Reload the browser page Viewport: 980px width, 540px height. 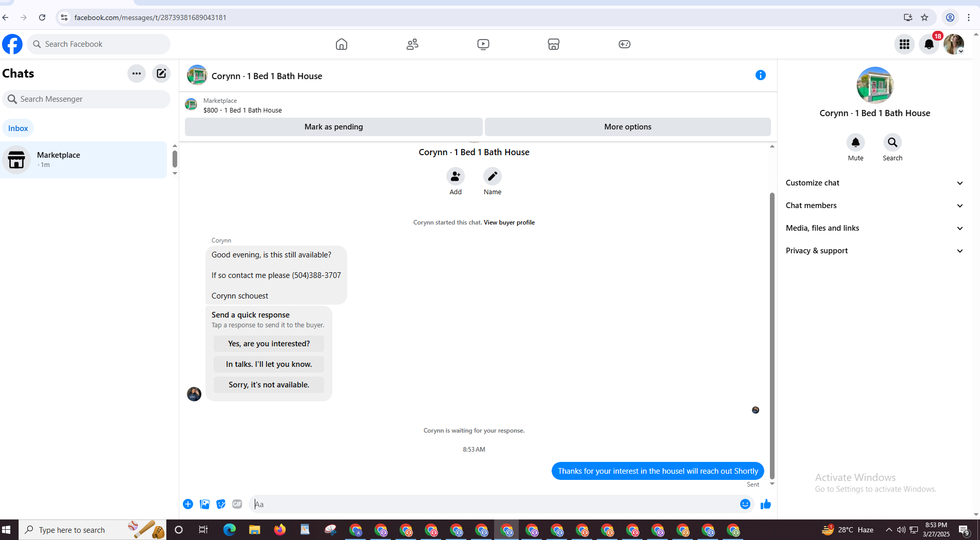[42, 17]
